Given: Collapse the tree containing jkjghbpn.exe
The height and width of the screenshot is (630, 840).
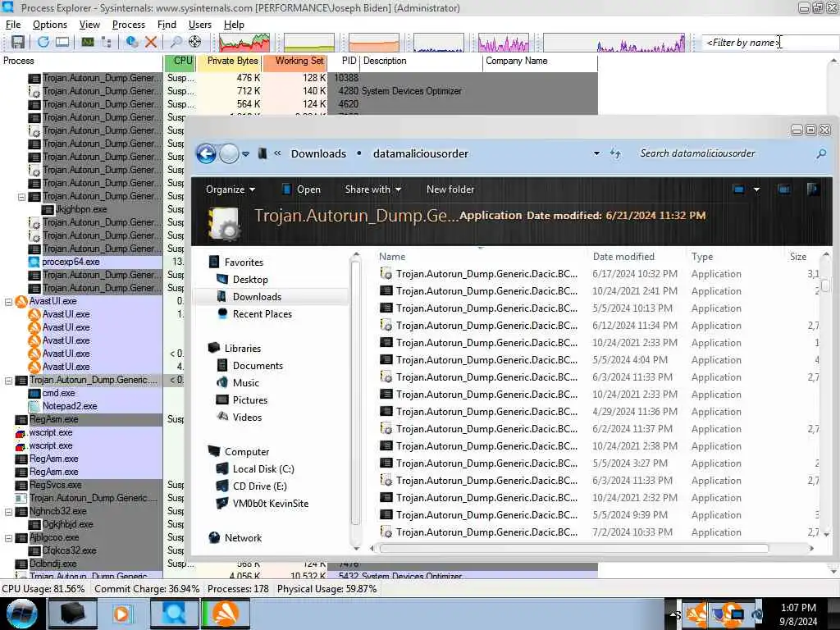Looking at the screenshot, I should [x=21, y=197].
